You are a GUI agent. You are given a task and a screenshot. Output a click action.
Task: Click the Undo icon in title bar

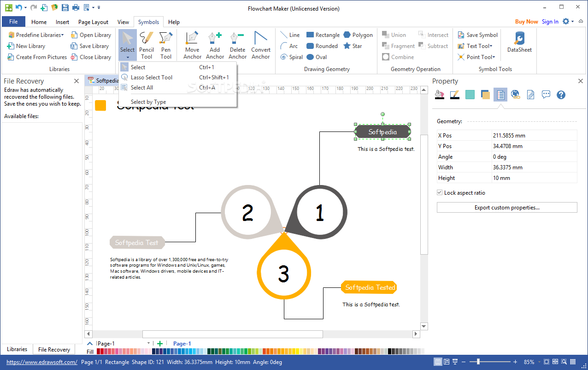click(x=18, y=7)
